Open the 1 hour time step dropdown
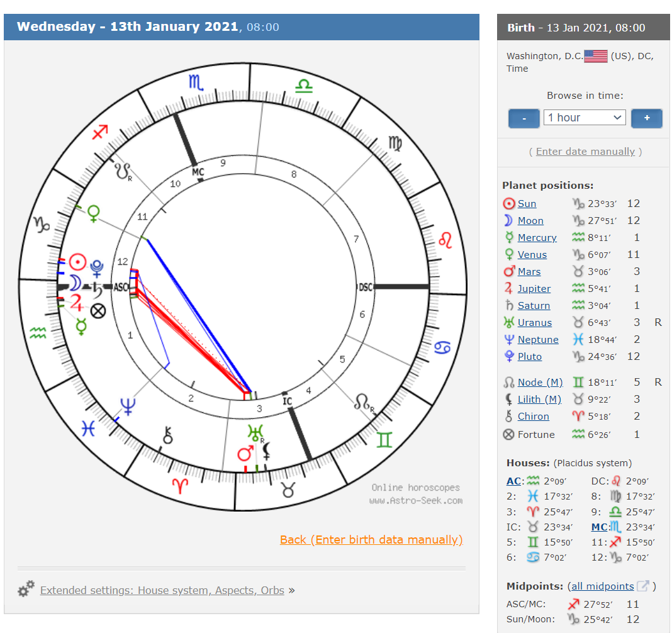The height and width of the screenshot is (633, 672). pyautogui.click(x=585, y=118)
